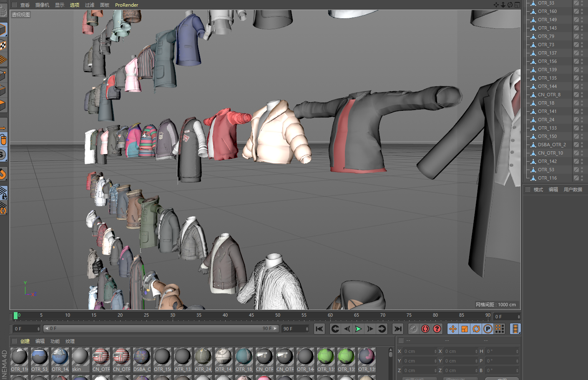Screen dimensions: 588x380
Task: Click the viewport move-camera icon
Action: pos(496,5)
